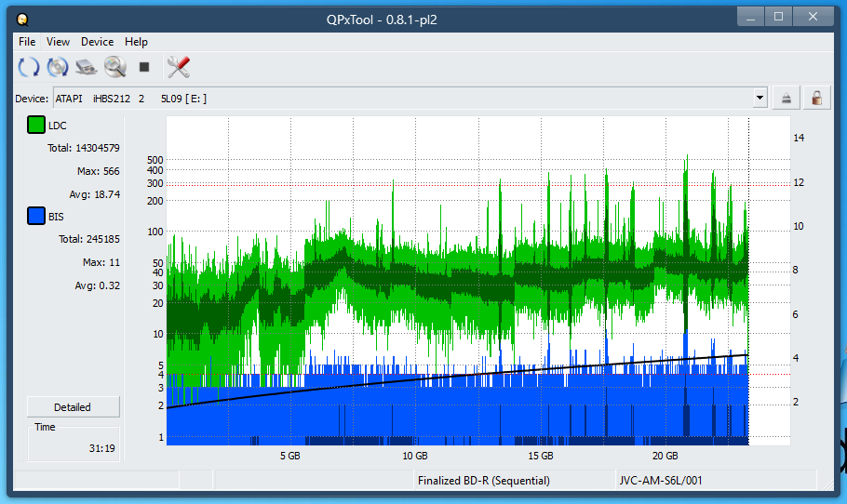This screenshot has width=847, height=504.
Task: Click the Detailed button
Action: point(73,407)
